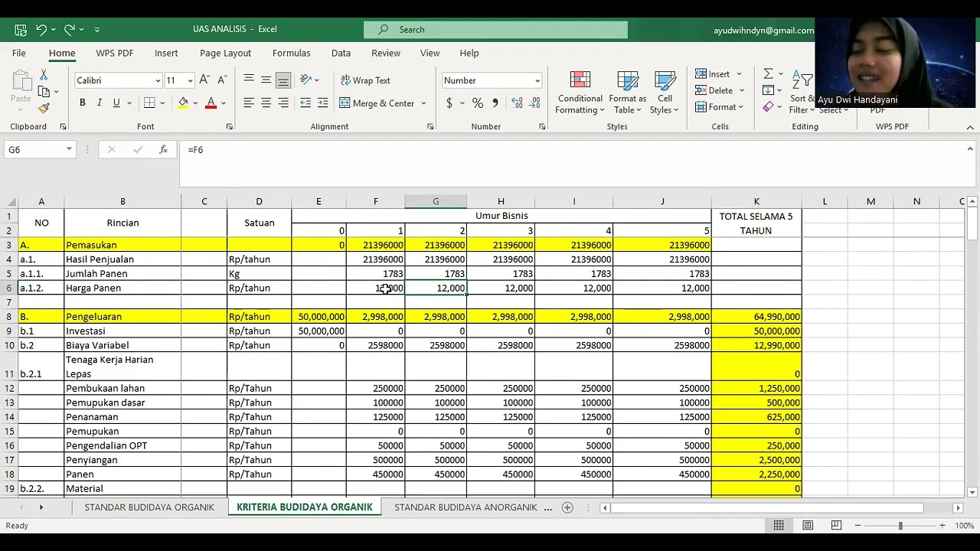The height and width of the screenshot is (551, 980).
Task: Open the Calibri font name dropdown
Action: pyautogui.click(x=158, y=80)
